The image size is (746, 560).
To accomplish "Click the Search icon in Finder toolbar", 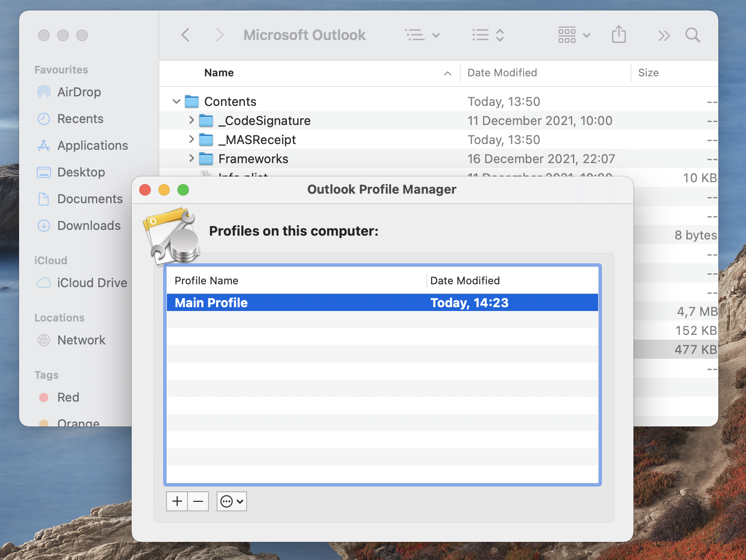I will pyautogui.click(x=693, y=35).
